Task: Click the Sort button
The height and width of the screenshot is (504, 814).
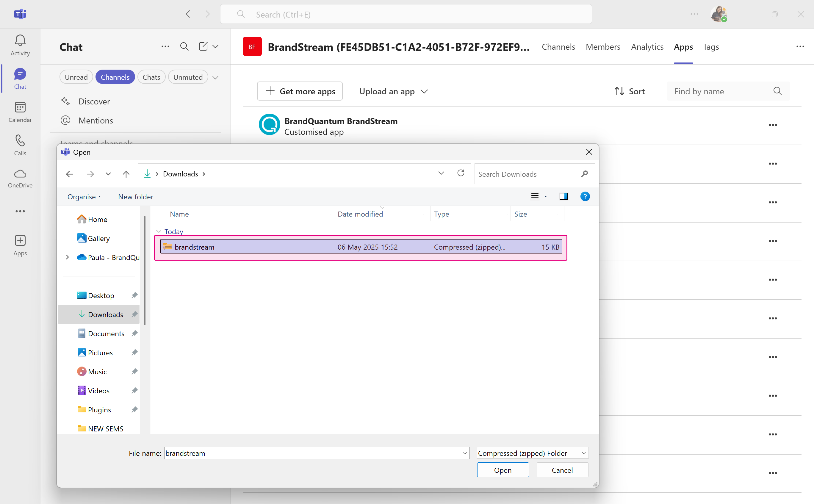Action: (x=629, y=91)
